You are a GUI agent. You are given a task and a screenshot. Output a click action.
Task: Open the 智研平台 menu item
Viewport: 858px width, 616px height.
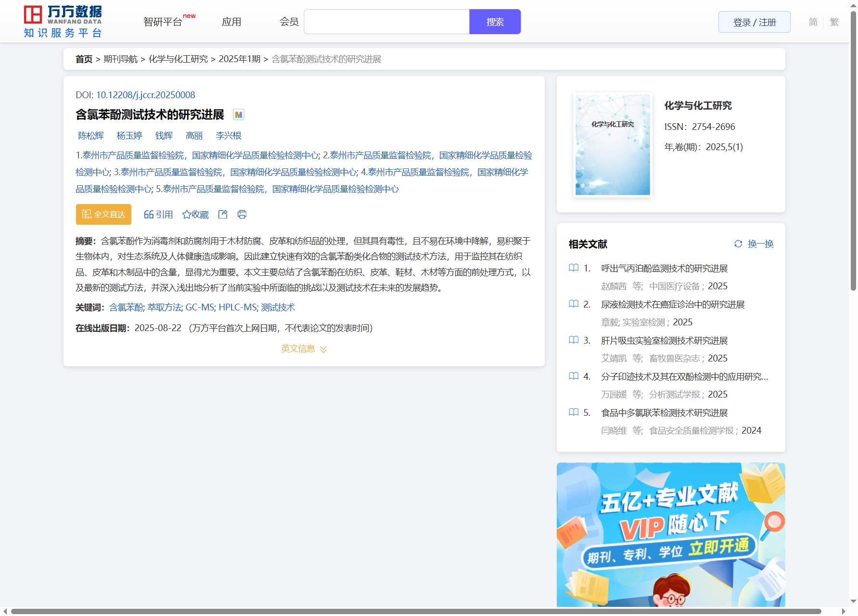coord(163,22)
